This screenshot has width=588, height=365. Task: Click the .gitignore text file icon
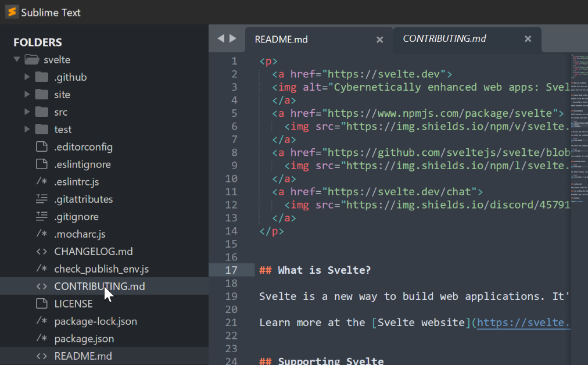(x=42, y=216)
